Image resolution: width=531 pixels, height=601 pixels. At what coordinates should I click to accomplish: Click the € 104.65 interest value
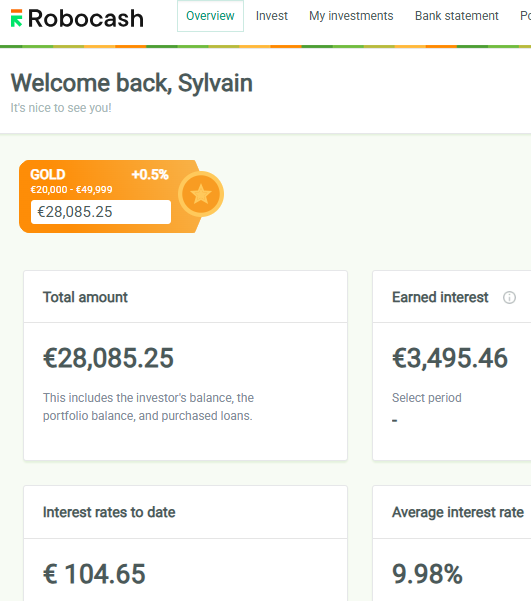click(x=94, y=574)
